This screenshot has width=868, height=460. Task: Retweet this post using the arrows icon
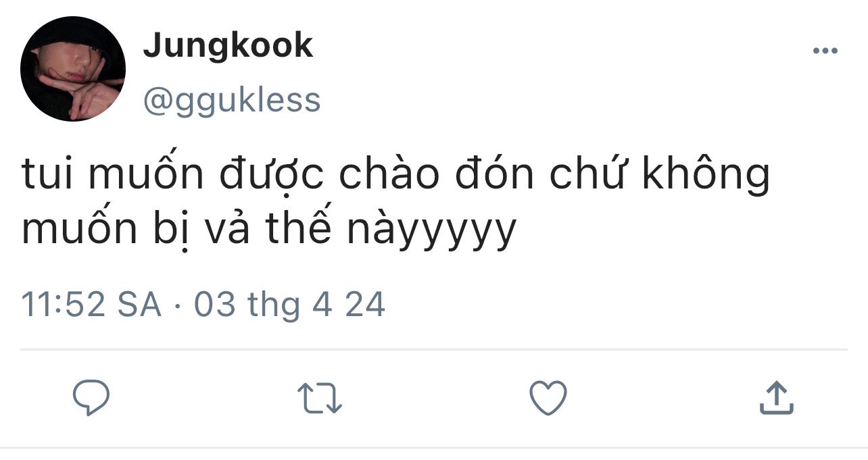[x=320, y=398]
